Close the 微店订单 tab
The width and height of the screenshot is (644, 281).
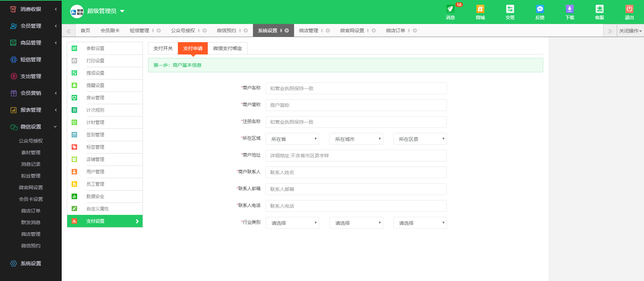pos(415,30)
